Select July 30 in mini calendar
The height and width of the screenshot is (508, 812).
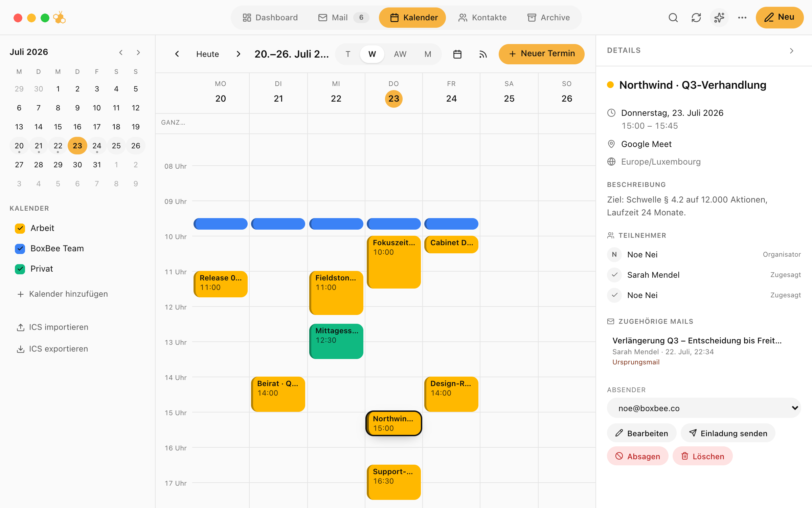click(x=77, y=165)
